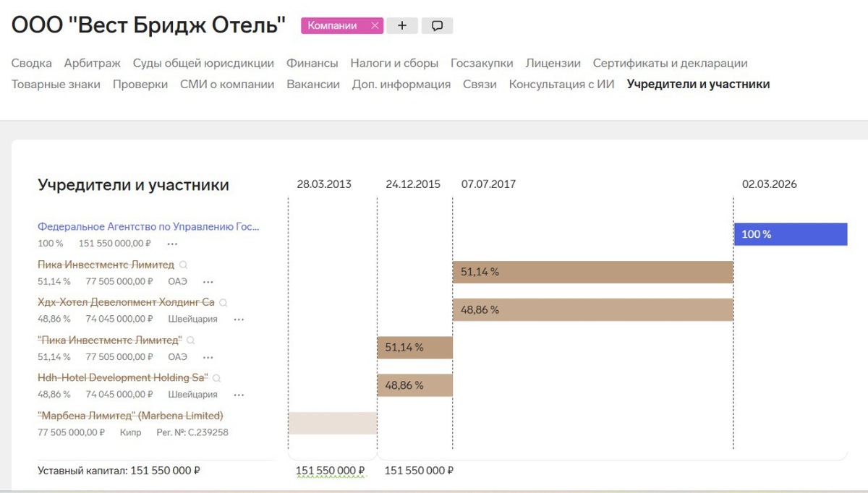868x493 pixels.
Task: Click the blue 100 % ownership bar
Action: (x=791, y=234)
